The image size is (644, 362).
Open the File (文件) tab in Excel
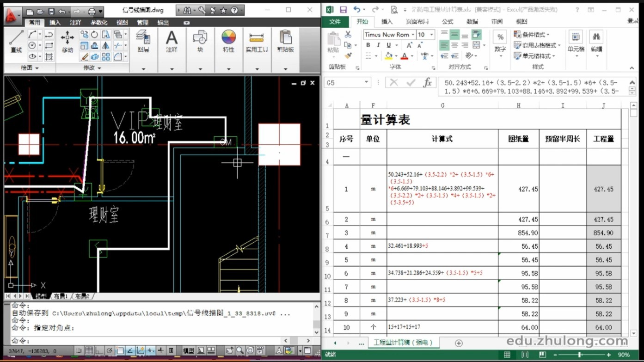pyautogui.click(x=335, y=21)
